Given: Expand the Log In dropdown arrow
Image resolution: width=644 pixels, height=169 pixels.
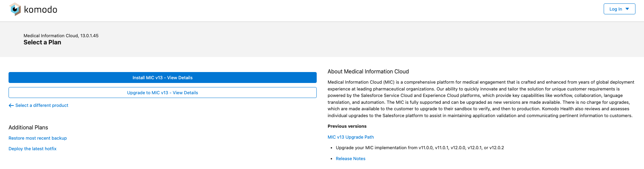Looking at the screenshot, I should [627, 9].
